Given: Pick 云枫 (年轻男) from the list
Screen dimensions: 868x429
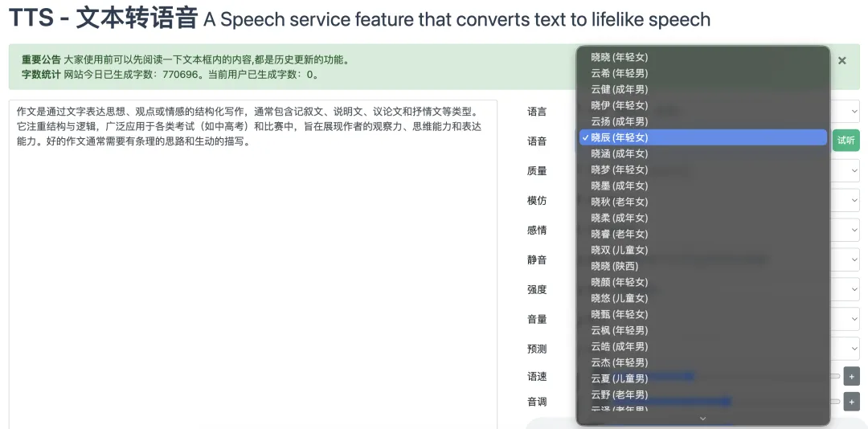Looking at the screenshot, I should point(619,330).
